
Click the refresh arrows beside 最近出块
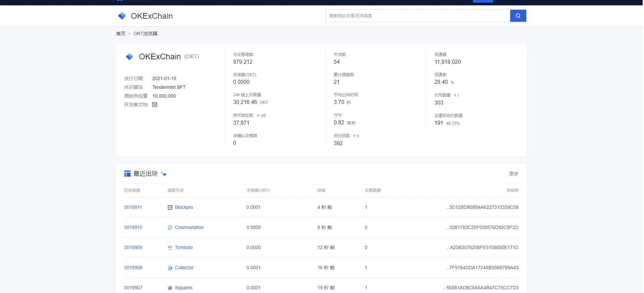pyautogui.click(x=164, y=174)
